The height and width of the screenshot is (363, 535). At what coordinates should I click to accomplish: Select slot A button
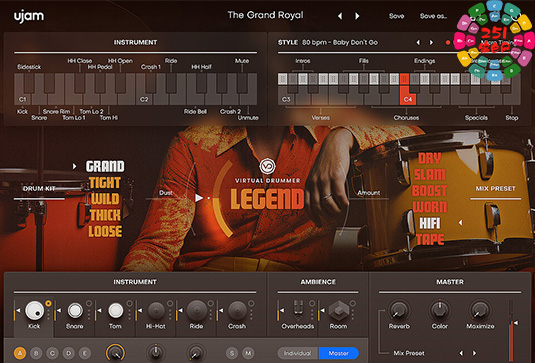(x=20, y=353)
